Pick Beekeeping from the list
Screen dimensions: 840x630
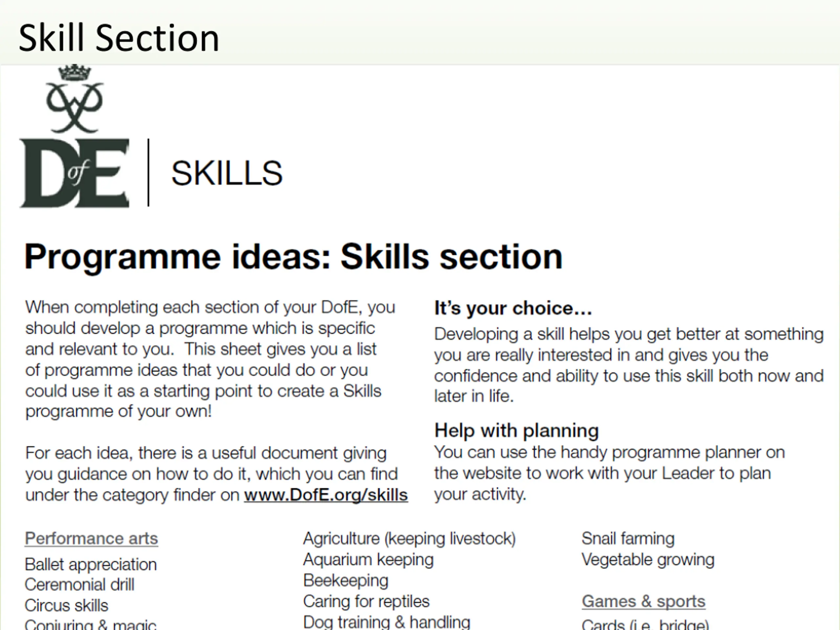346,581
